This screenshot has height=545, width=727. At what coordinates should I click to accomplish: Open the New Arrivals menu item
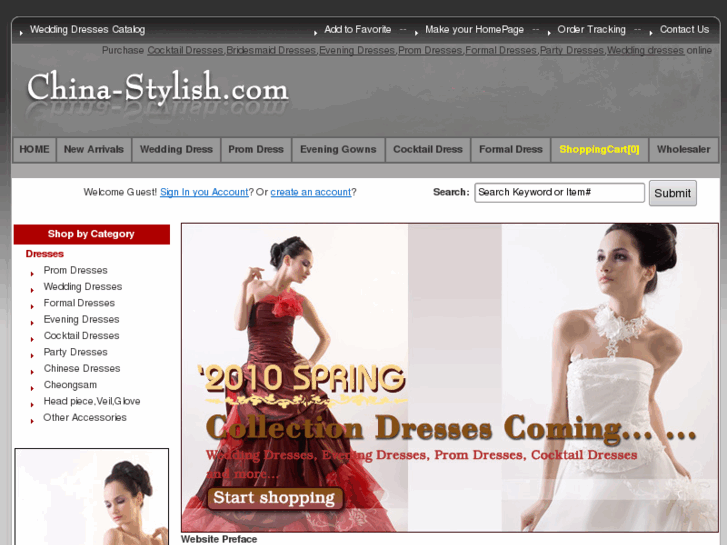click(x=94, y=150)
